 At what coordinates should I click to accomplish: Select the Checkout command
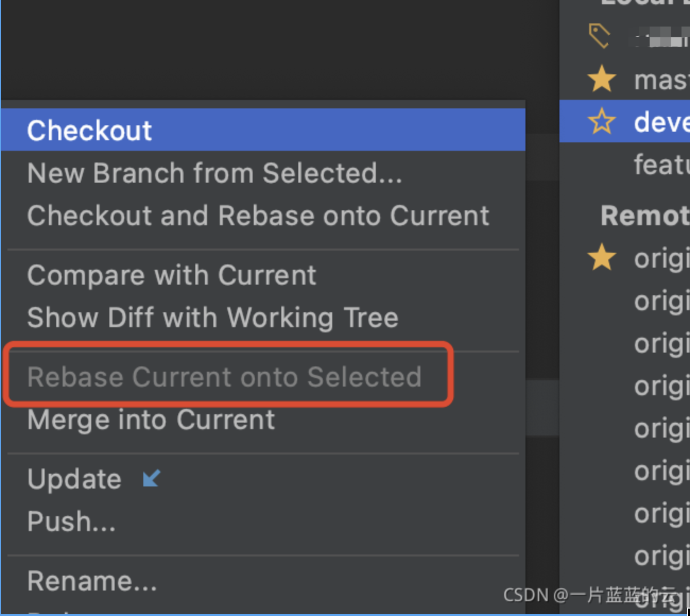(89, 129)
